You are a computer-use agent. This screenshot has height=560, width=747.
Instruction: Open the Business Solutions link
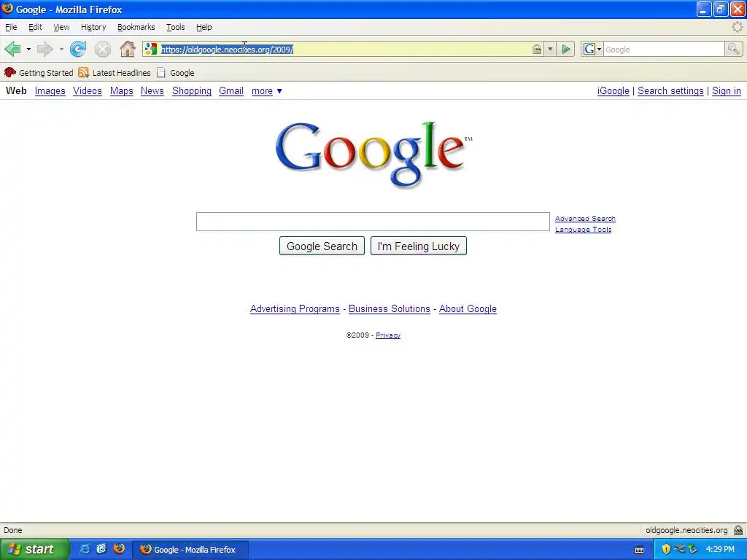coord(390,309)
